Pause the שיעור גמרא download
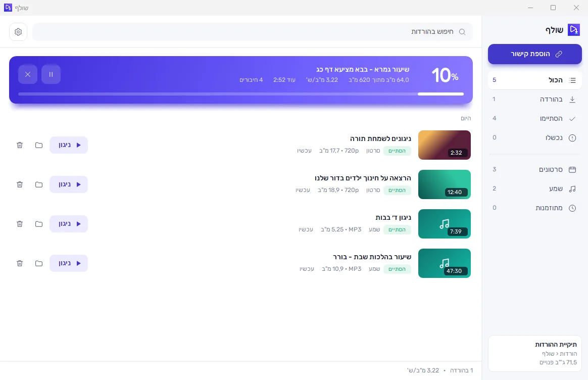This screenshot has width=588, height=380. click(51, 74)
